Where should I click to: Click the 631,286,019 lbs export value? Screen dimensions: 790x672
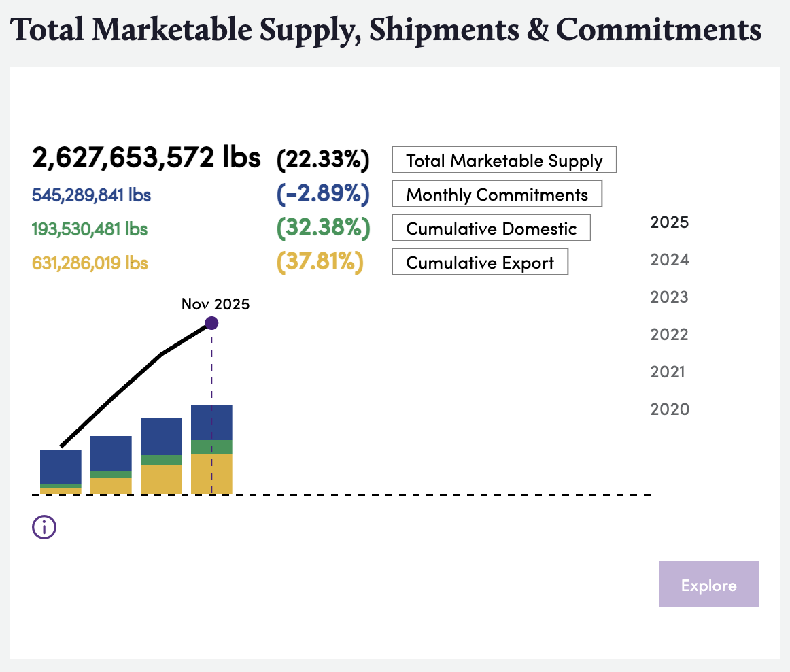[x=90, y=263]
